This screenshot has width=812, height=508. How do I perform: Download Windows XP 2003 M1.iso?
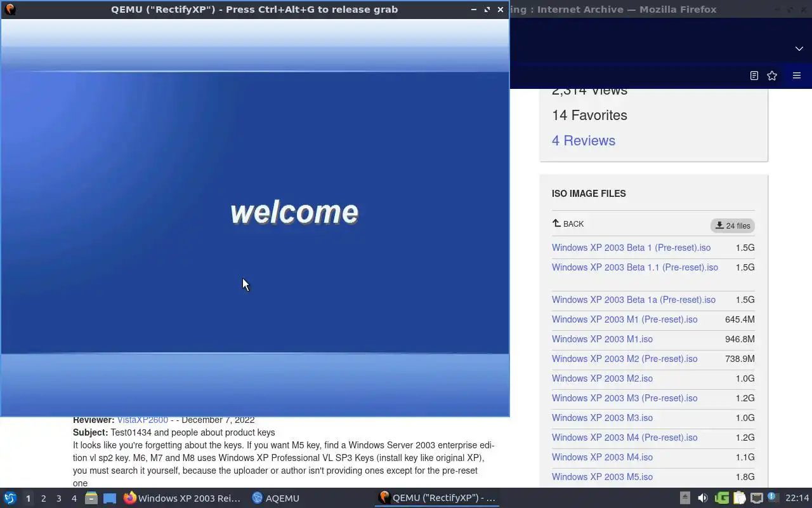pos(602,339)
